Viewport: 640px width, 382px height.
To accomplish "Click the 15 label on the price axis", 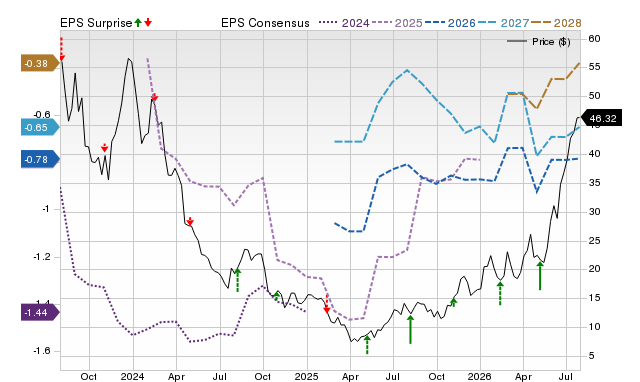I will 594,298.
